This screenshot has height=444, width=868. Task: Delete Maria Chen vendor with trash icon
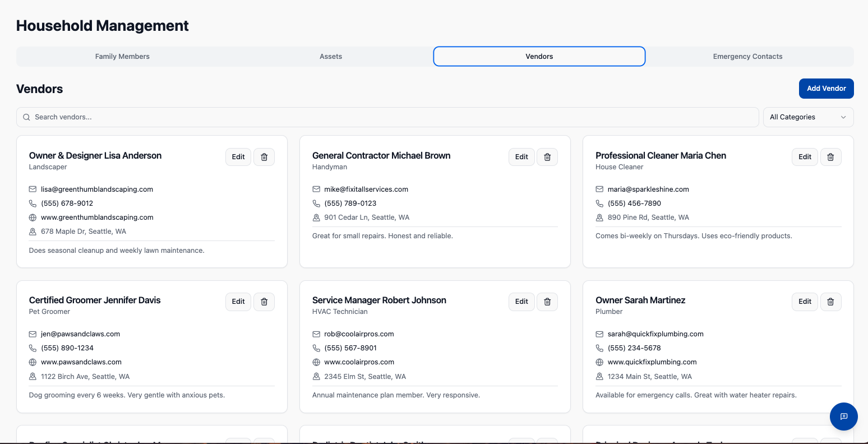point(830,157)
